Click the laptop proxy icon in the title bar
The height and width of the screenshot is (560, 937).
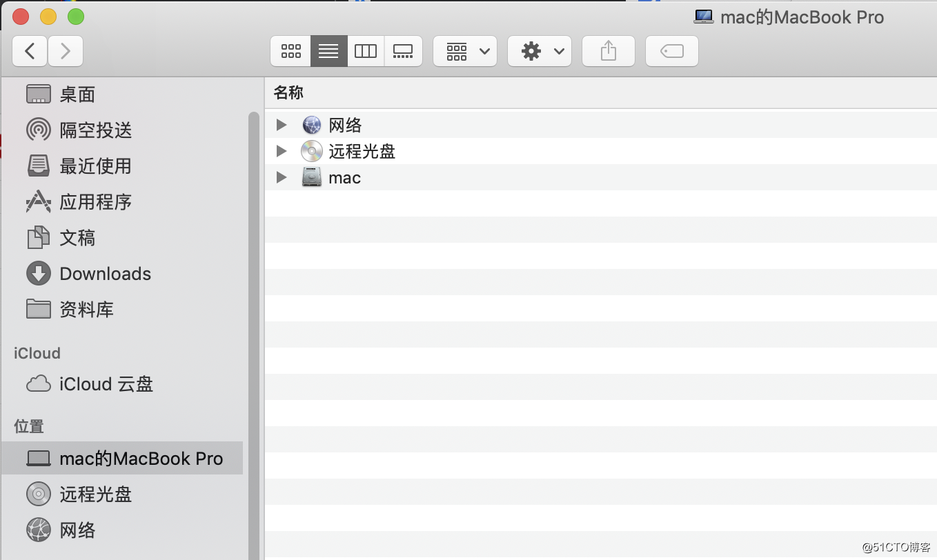pos(704,17)
